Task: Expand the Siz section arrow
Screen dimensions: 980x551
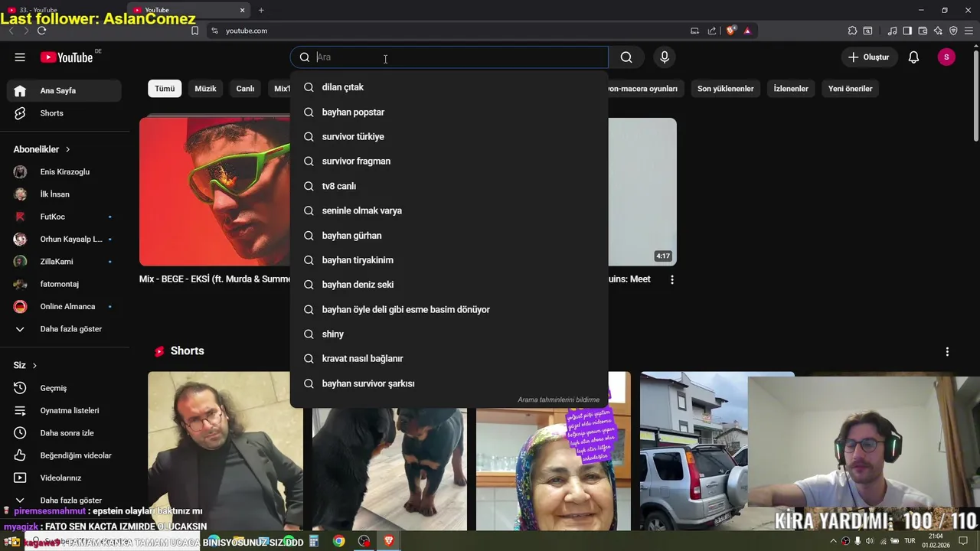Action: pyautogui.click(x=34, y=366)
